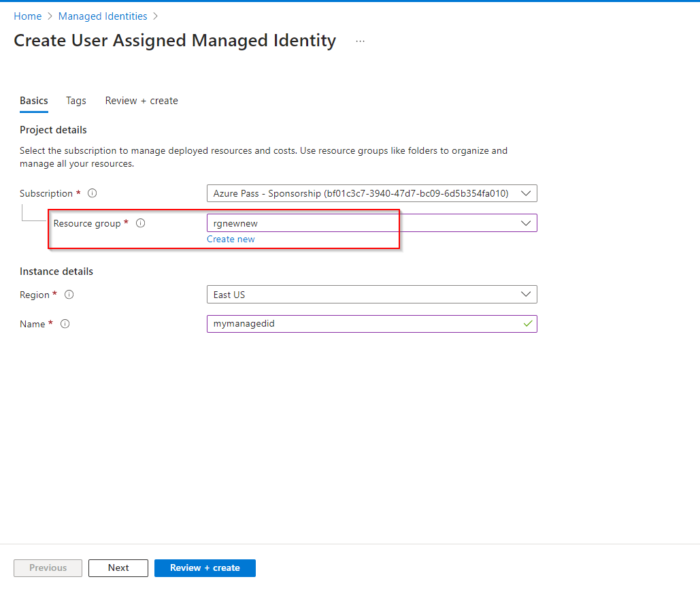700x592 pixels.
Task: Click the Create User Assigned Managed Identity heading
Action: (x=175, y=41)
